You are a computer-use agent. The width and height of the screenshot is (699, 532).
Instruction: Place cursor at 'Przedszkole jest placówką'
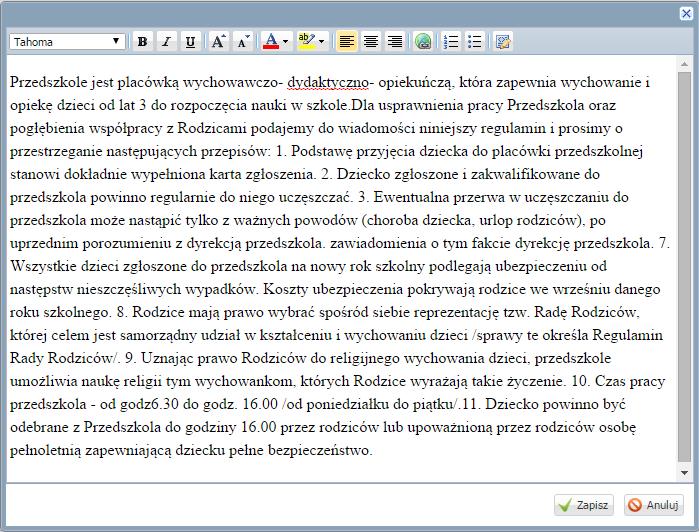pos(95,82)
